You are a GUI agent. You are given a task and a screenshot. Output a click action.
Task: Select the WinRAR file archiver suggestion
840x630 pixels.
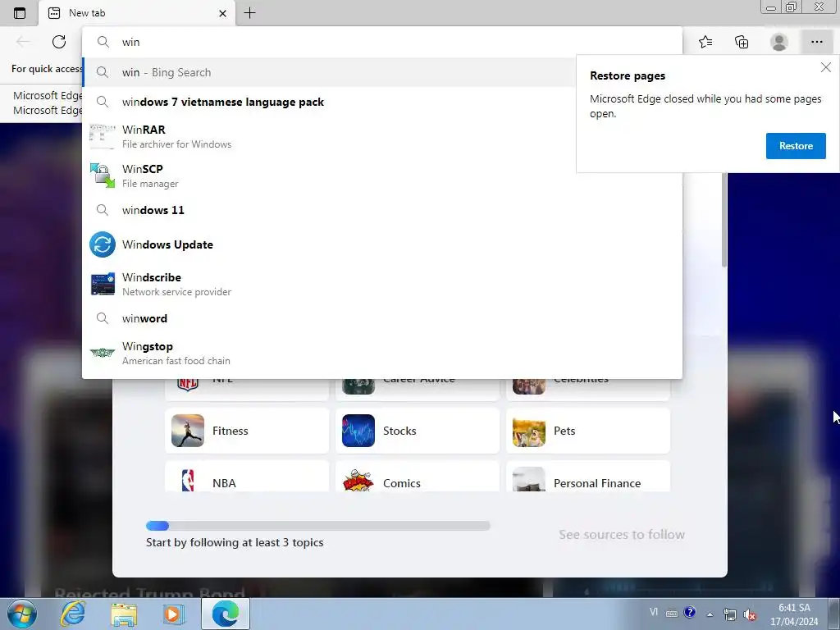tap(329, 137)
